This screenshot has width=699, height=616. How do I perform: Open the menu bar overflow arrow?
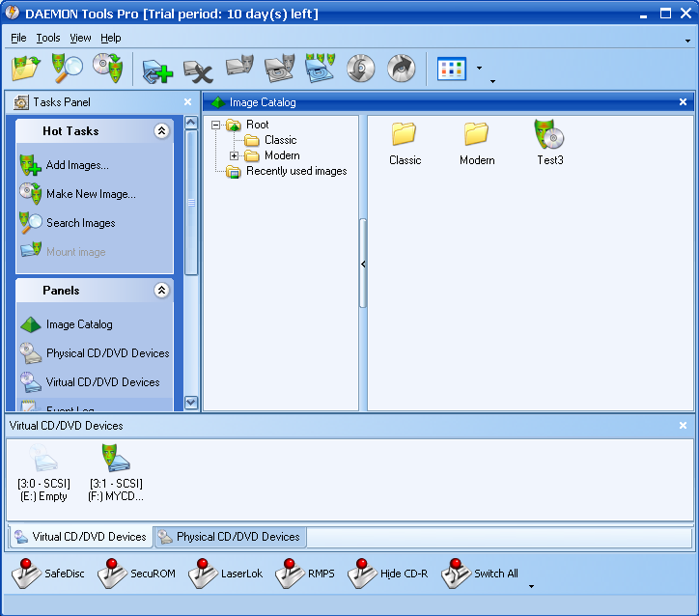[687, 41]
